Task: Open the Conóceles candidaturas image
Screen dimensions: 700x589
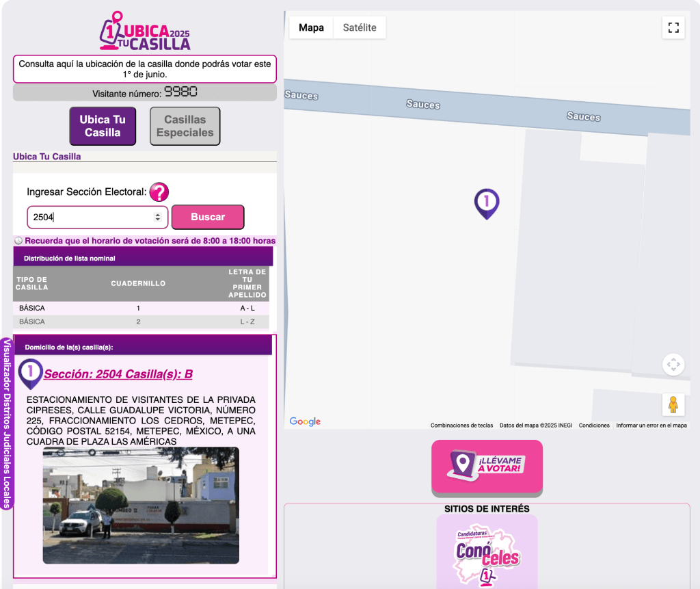Action: pyautogui.click(x=487, y=553)
